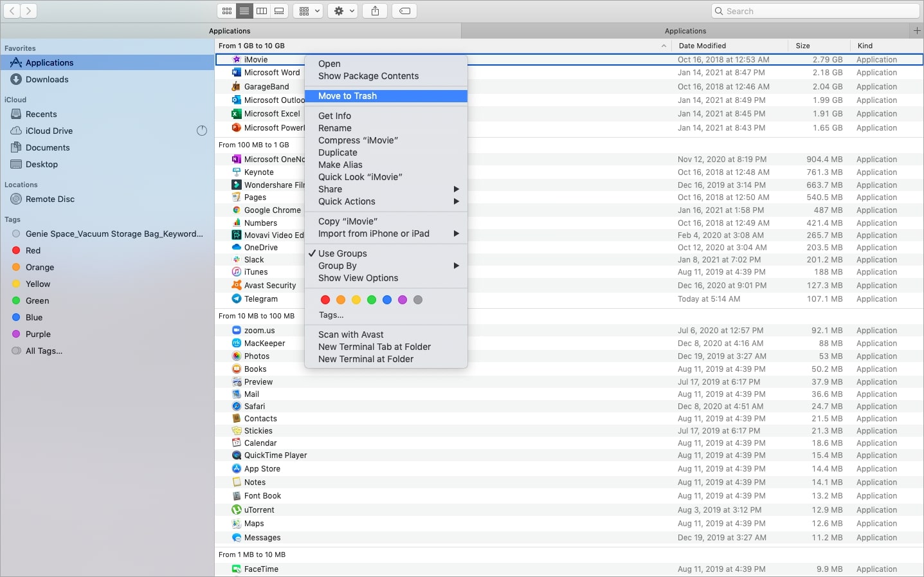Click in the Search field
The image size is (924, 577).
(815, 11)
